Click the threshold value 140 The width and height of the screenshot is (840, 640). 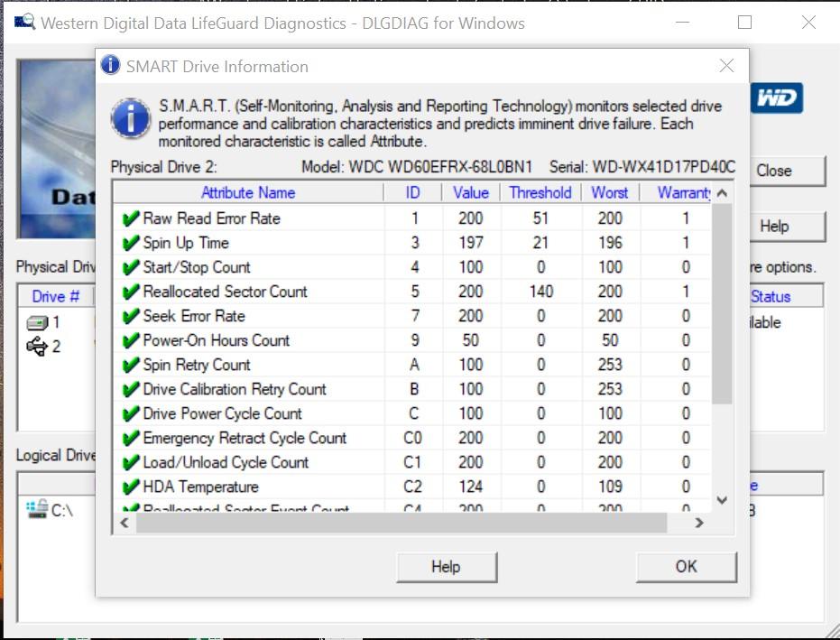(x=541, y=292)
